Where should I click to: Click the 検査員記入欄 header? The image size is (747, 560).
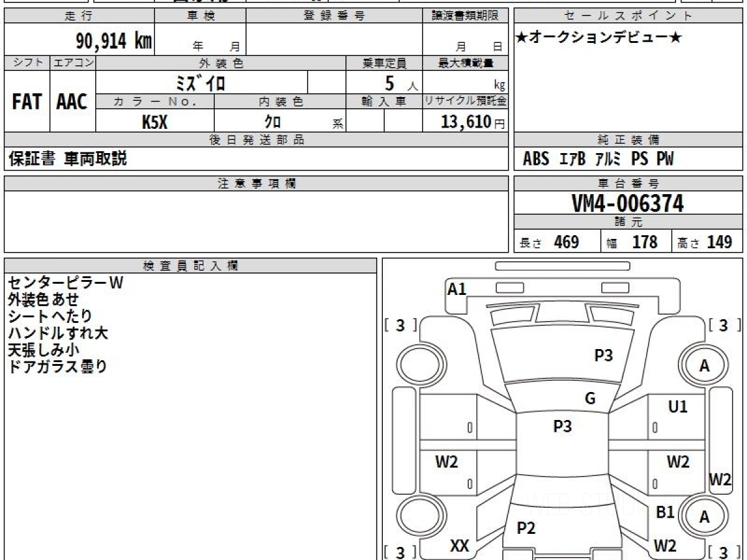pyautogui.click(x=190, y=266)
